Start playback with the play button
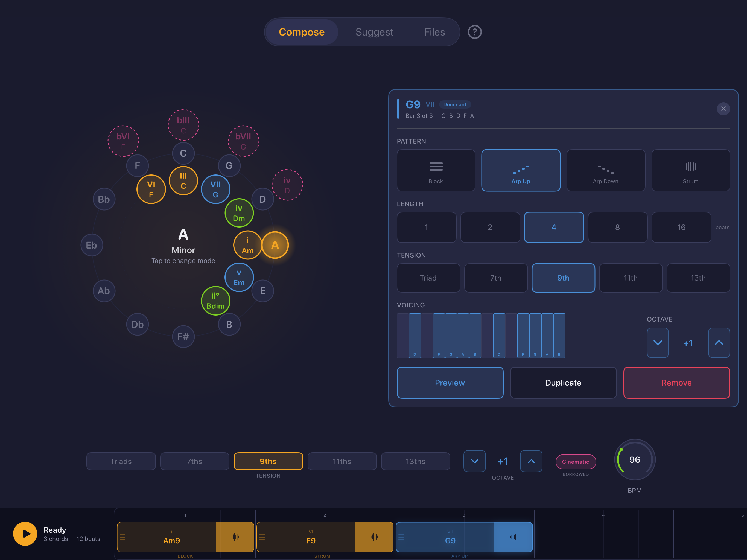The image size is (747, 560). [x=25, y=534]
